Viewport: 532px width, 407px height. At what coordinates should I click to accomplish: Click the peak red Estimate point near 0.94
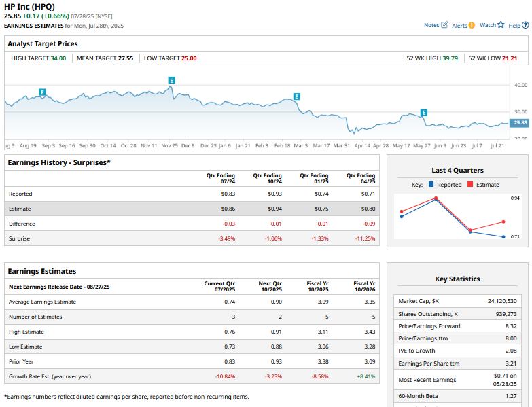pyautogui.click(x=436, y=198)
